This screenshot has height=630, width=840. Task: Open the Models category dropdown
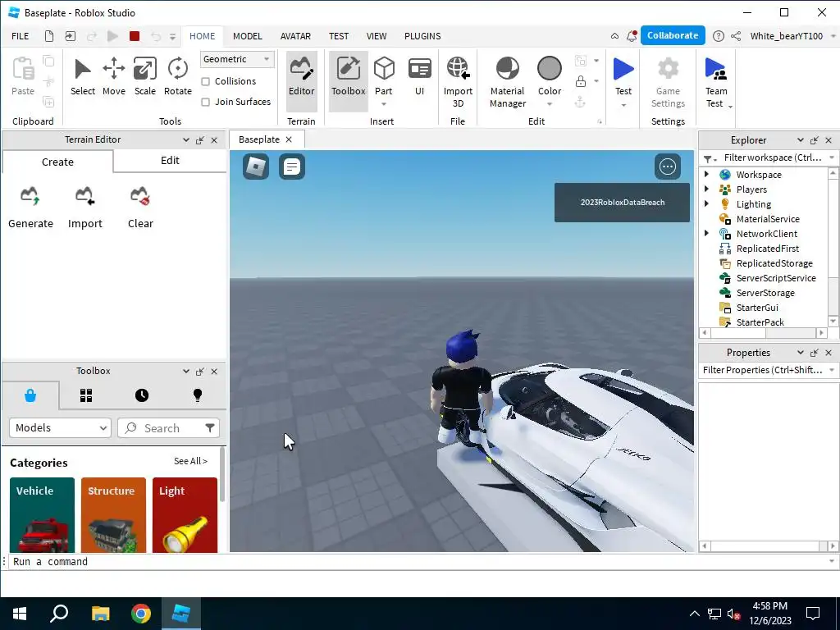click(60, 427)
